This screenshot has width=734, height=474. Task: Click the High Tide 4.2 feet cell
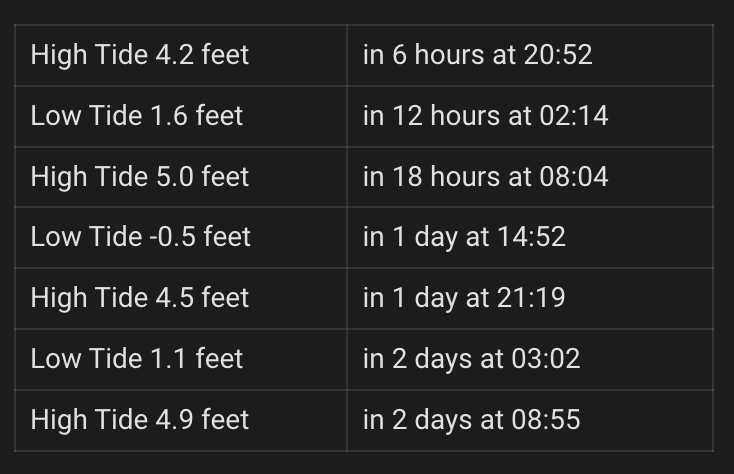point(140,54)
